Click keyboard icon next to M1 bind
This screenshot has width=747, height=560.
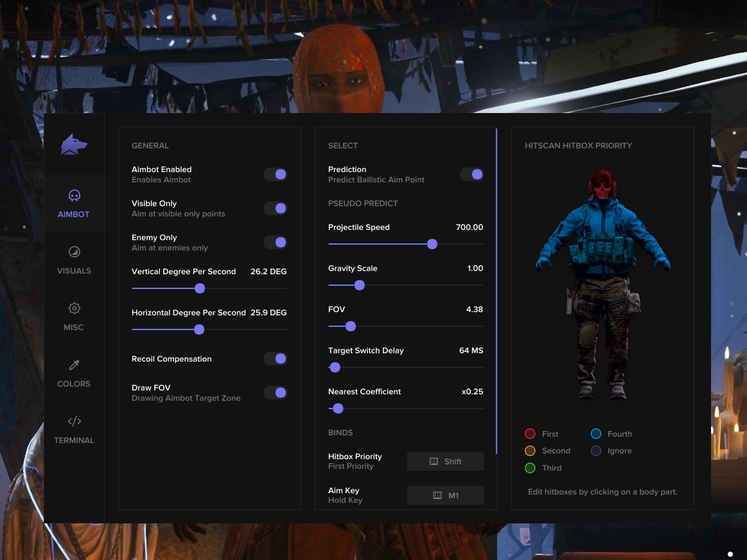tap(437, 495)
